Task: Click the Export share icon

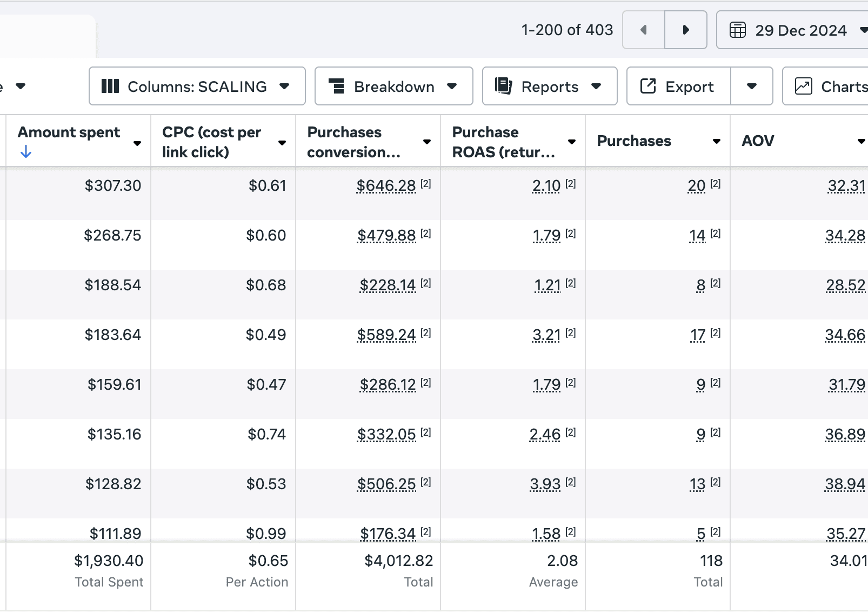Action: pyautogui.click(x=648, y=85)
